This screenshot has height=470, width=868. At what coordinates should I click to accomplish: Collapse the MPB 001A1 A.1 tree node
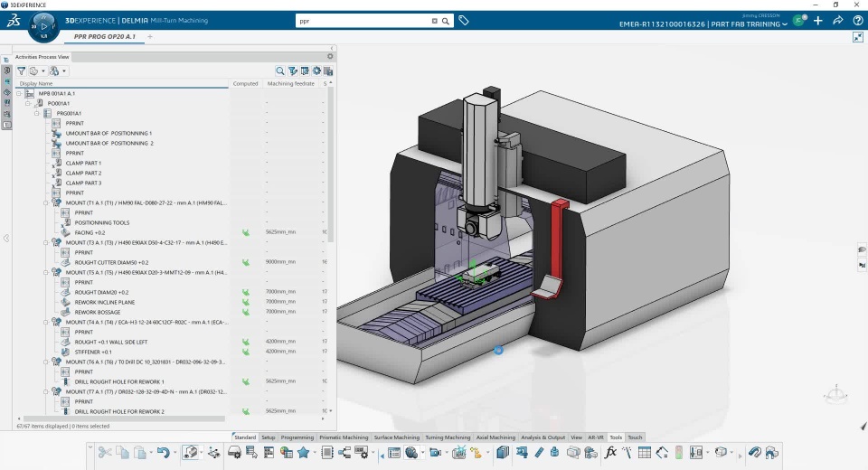(x=19, y=94)
